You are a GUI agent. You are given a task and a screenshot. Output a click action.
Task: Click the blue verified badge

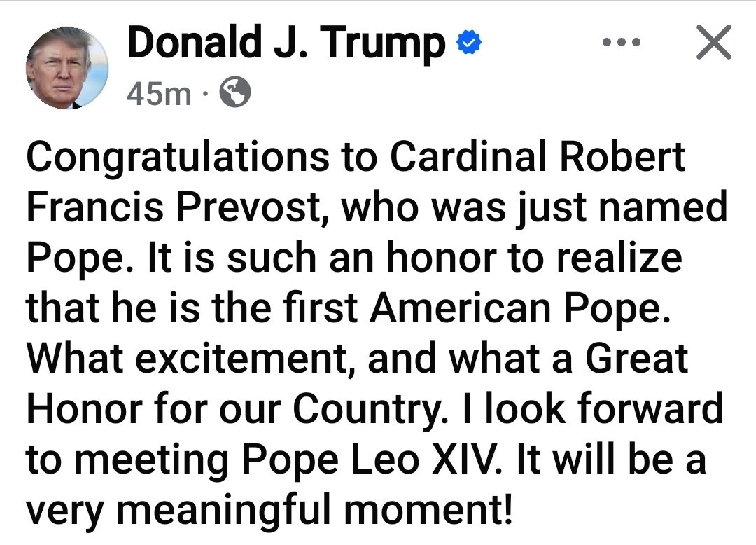tap(468, 43)
